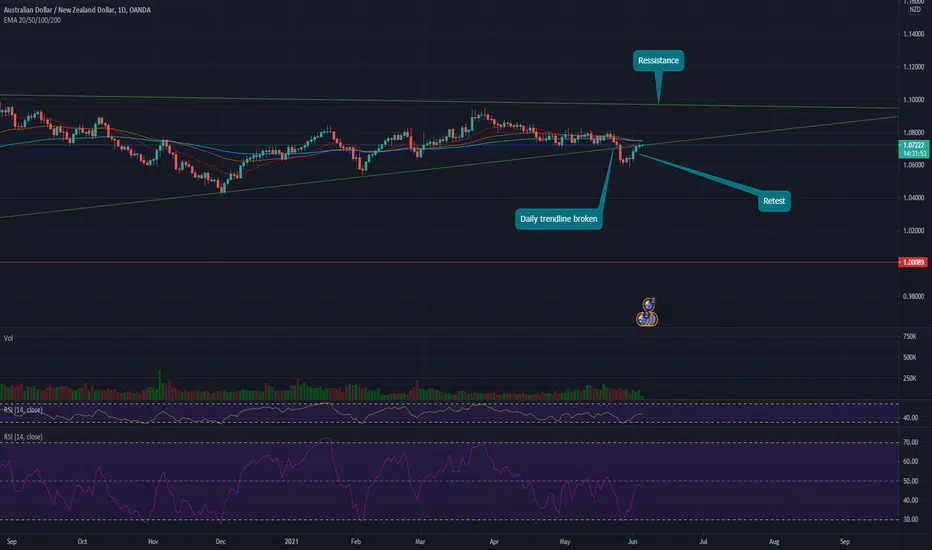Click the upper small RSI (14, close) label
Image resolution: width=932 pixels, height=550 pixels.
click(23, 410)
